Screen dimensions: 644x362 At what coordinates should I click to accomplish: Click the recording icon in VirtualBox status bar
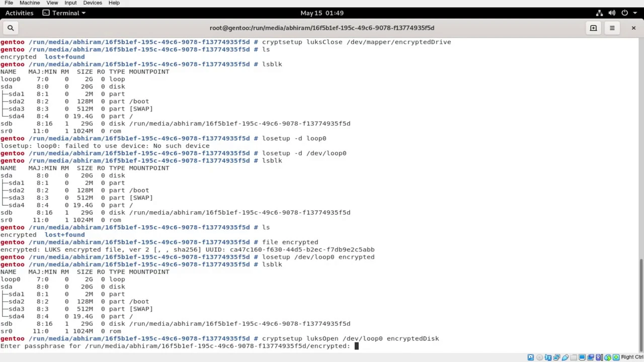(x=591, y=357)
